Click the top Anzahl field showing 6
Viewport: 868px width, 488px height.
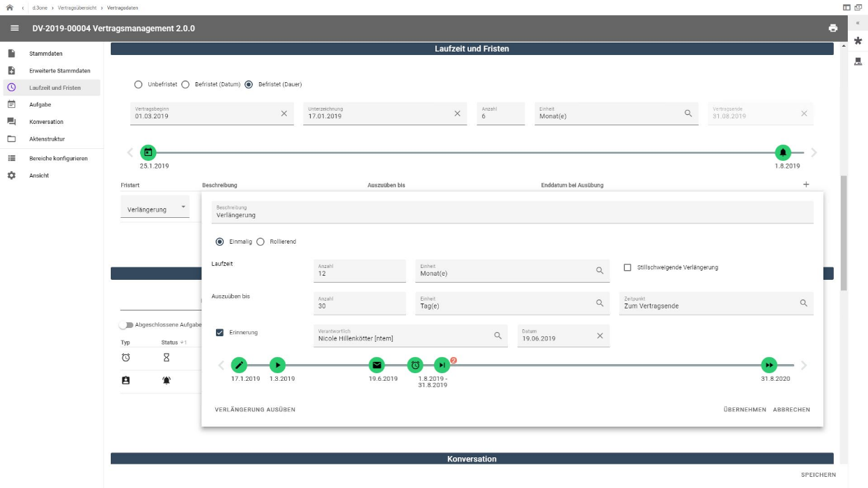pyautogui.click(x=500, y=113)
